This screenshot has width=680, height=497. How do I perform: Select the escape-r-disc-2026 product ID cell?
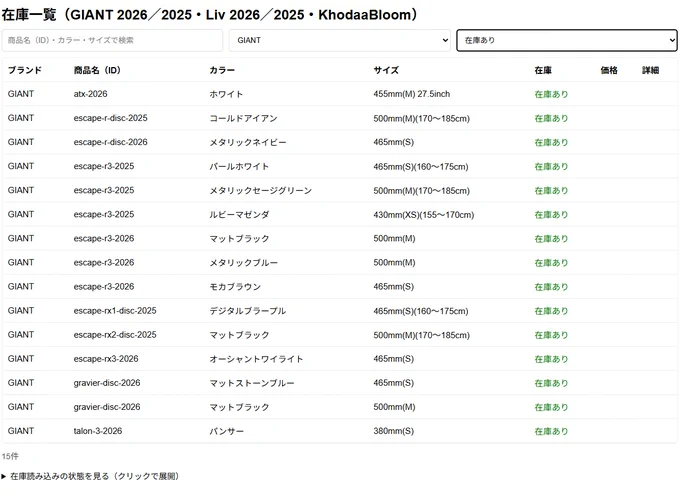pyautogui.click(x=111, y=142)
